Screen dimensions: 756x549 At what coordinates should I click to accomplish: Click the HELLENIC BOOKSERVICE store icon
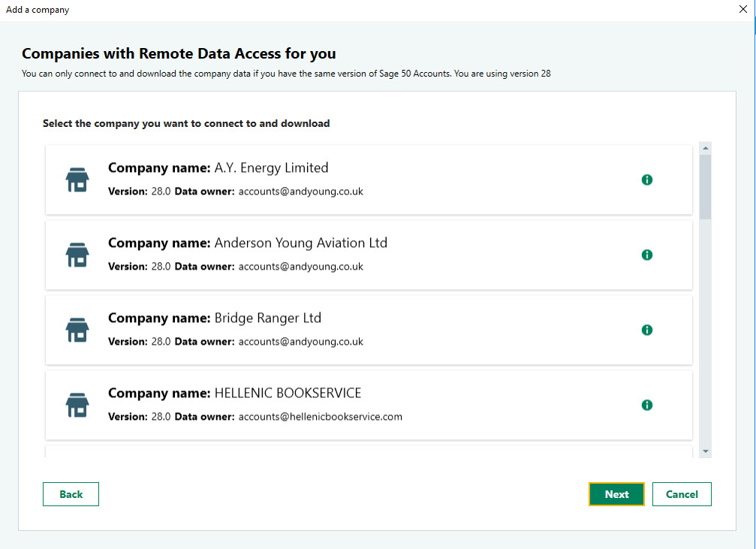(77, 406)
